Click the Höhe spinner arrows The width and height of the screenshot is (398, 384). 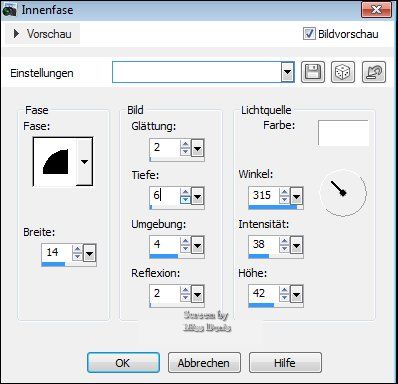[x=284, y=294]
